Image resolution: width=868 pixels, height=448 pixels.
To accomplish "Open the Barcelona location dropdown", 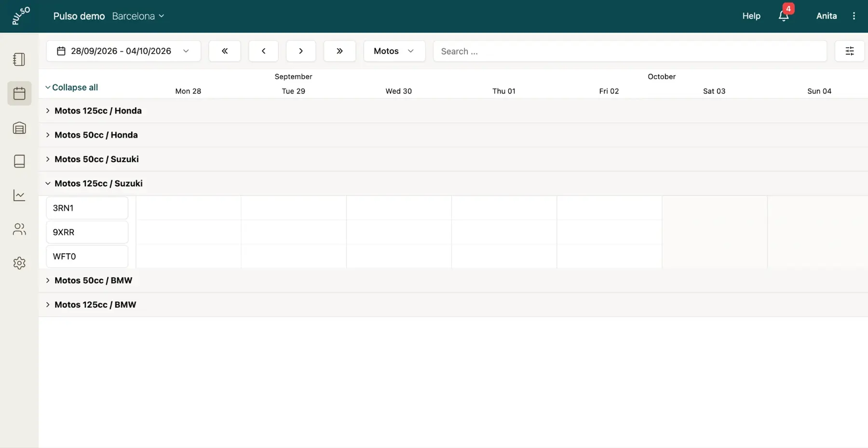I will click(138, 16).
